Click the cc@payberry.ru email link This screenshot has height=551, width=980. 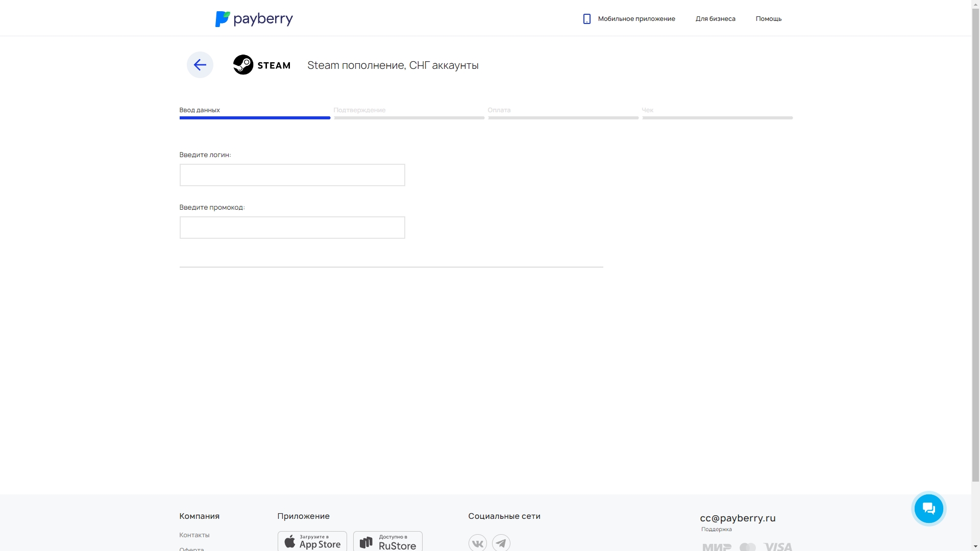pyautogui.click(x=737, y=518)
